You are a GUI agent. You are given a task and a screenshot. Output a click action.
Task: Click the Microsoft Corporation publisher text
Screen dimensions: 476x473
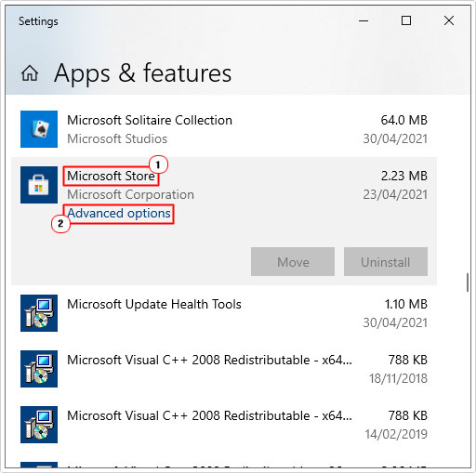(130, 195)
